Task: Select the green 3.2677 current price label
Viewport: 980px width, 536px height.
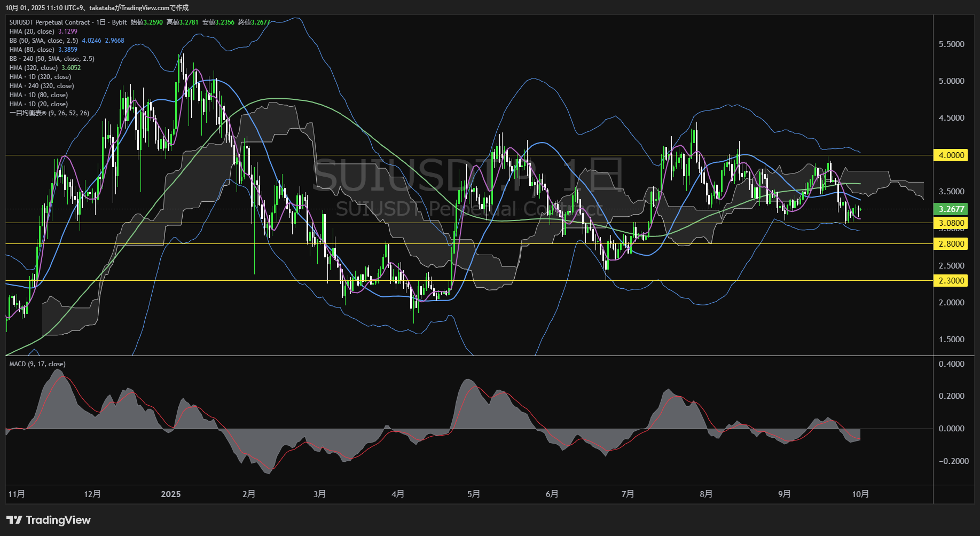Action: (951, 209)
